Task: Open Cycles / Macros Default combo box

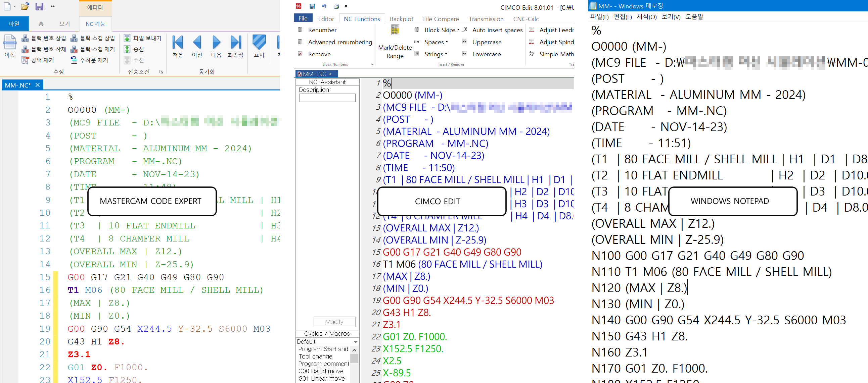Action: tap(355, 342)
